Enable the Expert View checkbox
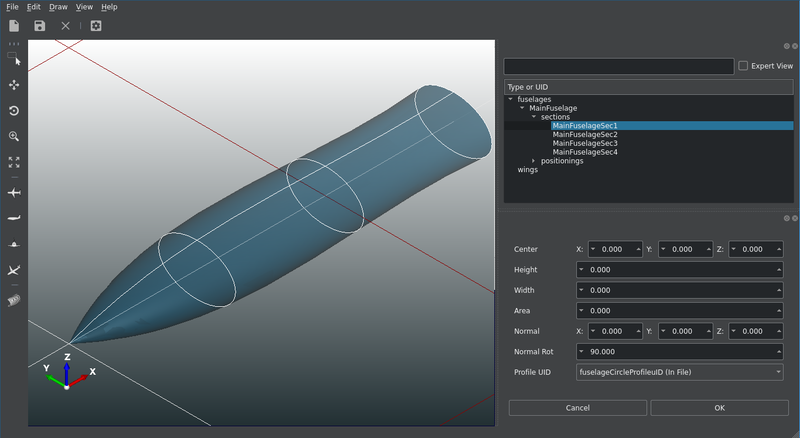Screen dimensions: 800x438 742,66
